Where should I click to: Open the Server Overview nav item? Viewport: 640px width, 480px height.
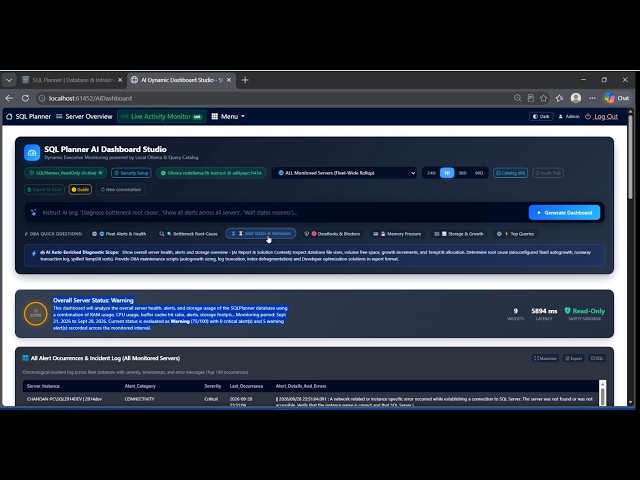[84, 116]
